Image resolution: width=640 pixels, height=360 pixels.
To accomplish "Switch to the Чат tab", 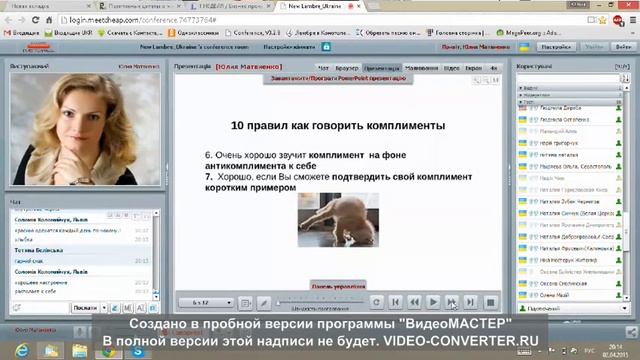I will (323, 68).
